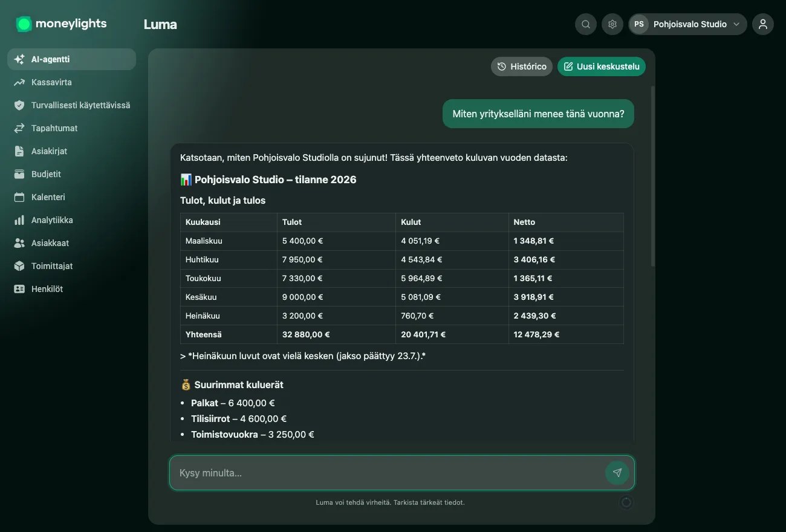Screen dimensions: 786x532
Task: Click the loading circle below the send button
Action: tap(626, 502)
